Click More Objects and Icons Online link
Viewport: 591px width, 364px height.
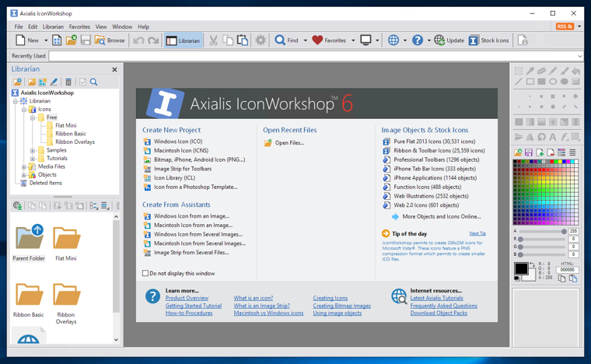coord(442,217)
